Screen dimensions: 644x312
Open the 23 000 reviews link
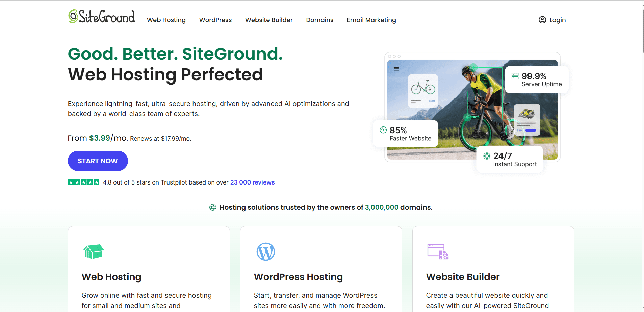tap(252, 182)
